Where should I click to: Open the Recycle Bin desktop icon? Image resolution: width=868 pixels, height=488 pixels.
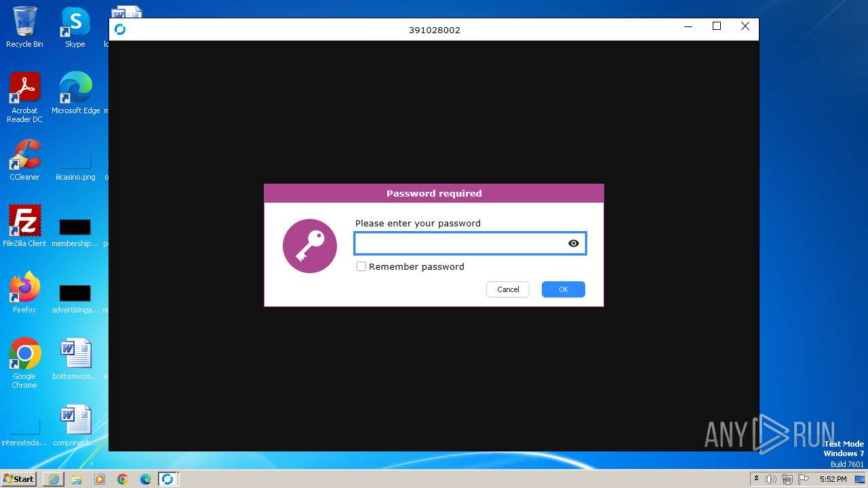(24, 27)
